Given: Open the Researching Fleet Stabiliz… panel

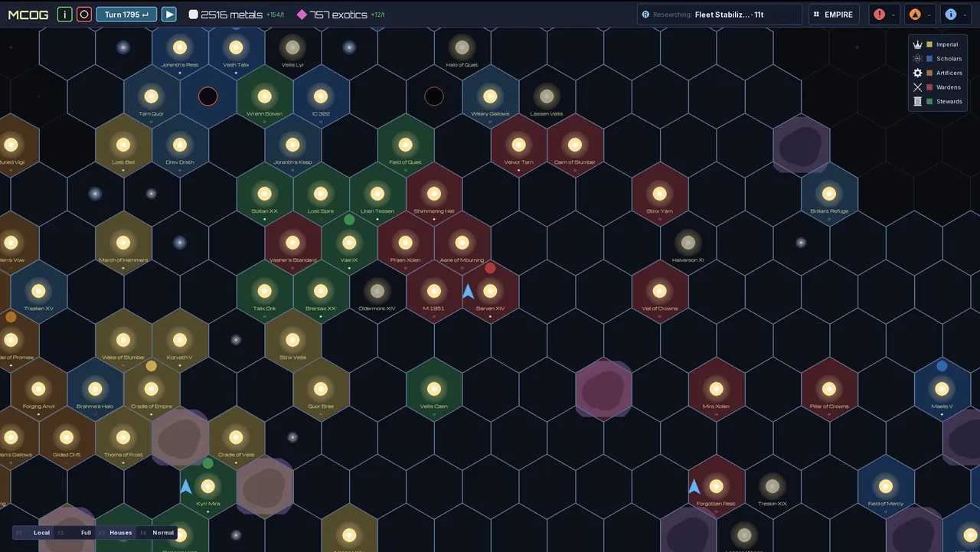Looking at the screenshot, I should tap(720, 15).
